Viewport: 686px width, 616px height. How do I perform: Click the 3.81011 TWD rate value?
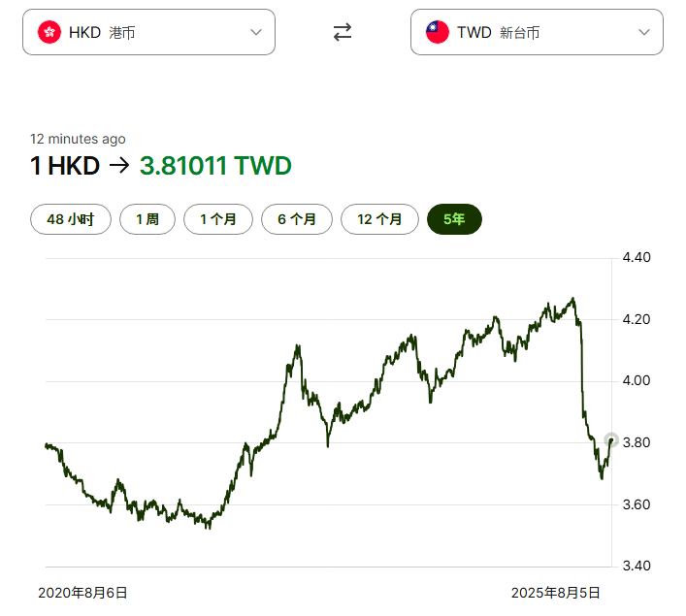pos(215,166)
